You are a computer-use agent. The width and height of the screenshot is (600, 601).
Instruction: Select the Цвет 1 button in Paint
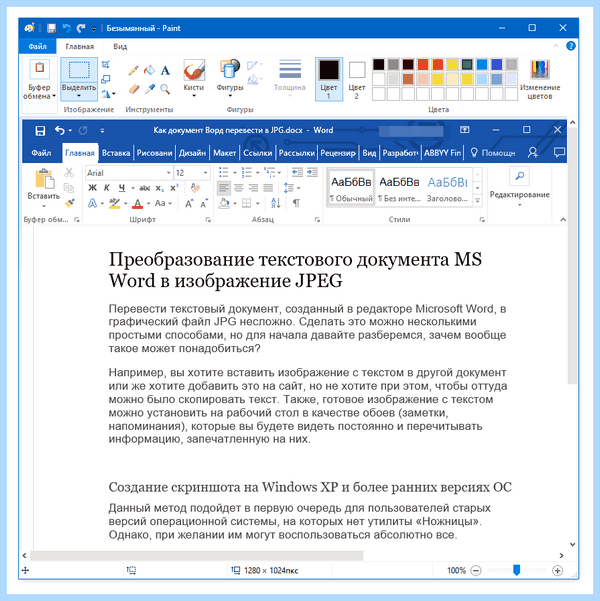pyautogui.click(x=329, y=79)
